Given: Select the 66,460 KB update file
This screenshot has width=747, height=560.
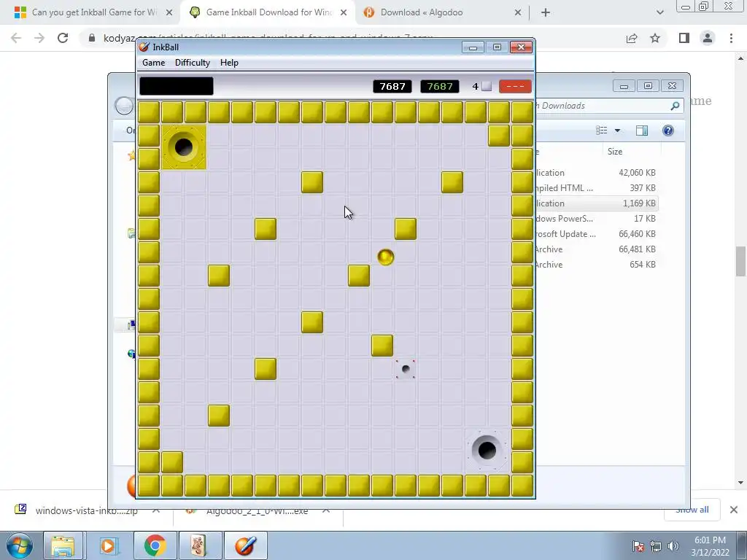Looking at the screenshot, I should [x=597, y=234].
